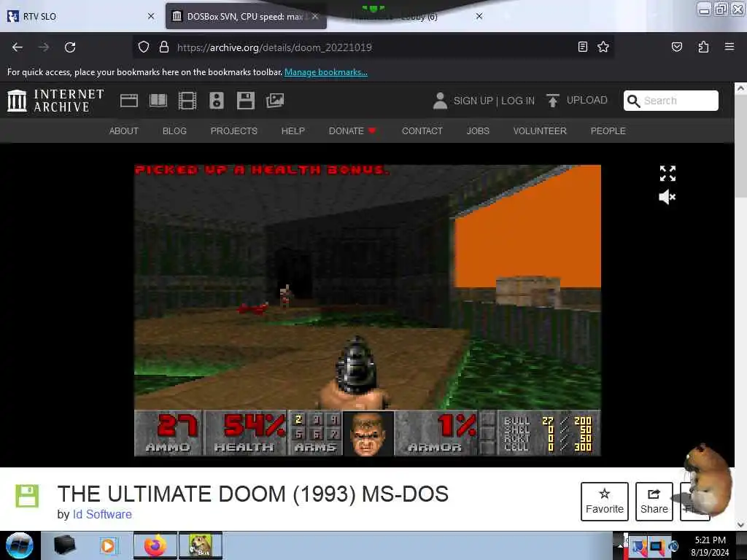The width and height of the screenshot is (747, 560).
Task: Click the Share button
Action: pos(654,502)
